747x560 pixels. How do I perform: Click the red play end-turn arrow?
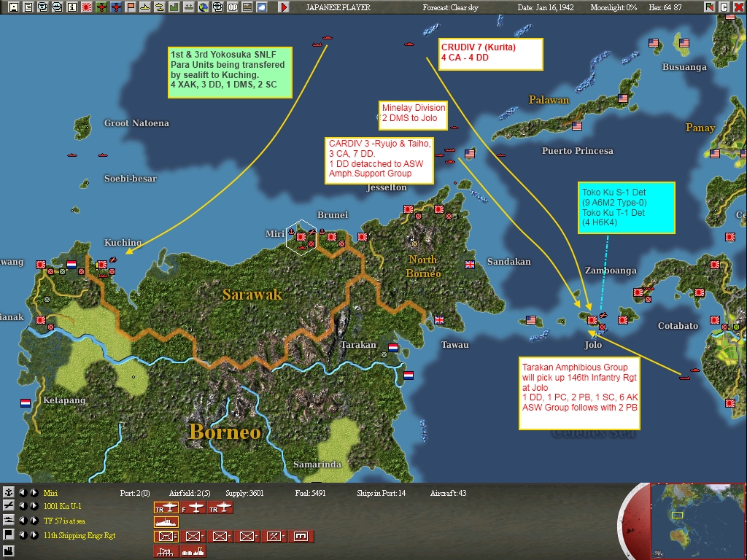click(284, 7)
